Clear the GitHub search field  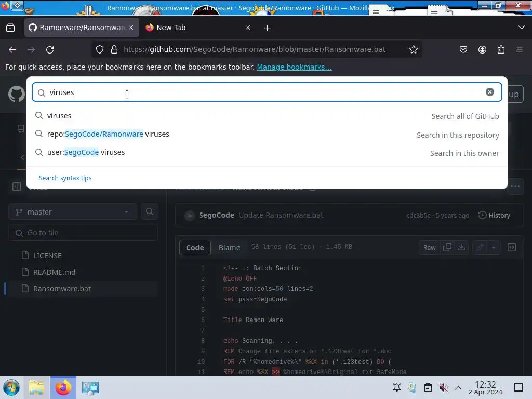(489, 92)
